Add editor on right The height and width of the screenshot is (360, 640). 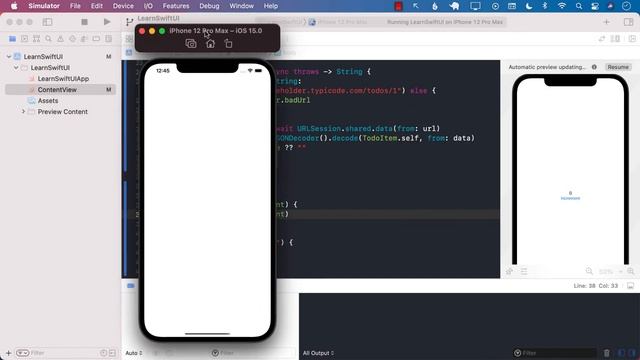point(632,39)
